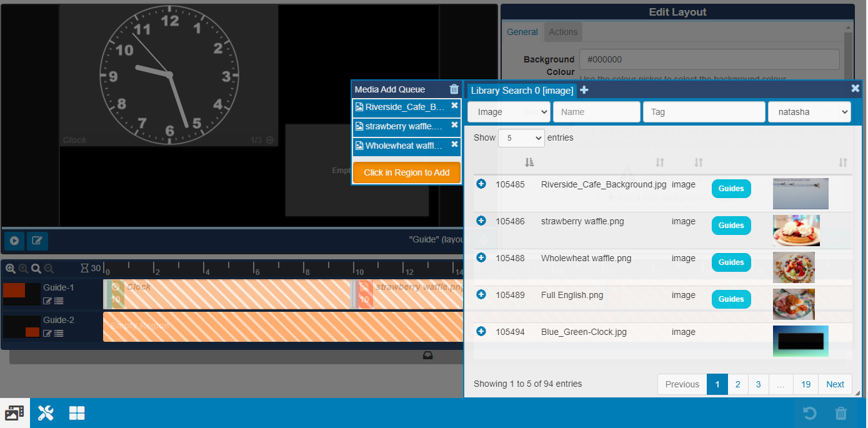Open the Image media type dropdown
The width and height of the screenshot is (868, 428).
coord(509,112)
